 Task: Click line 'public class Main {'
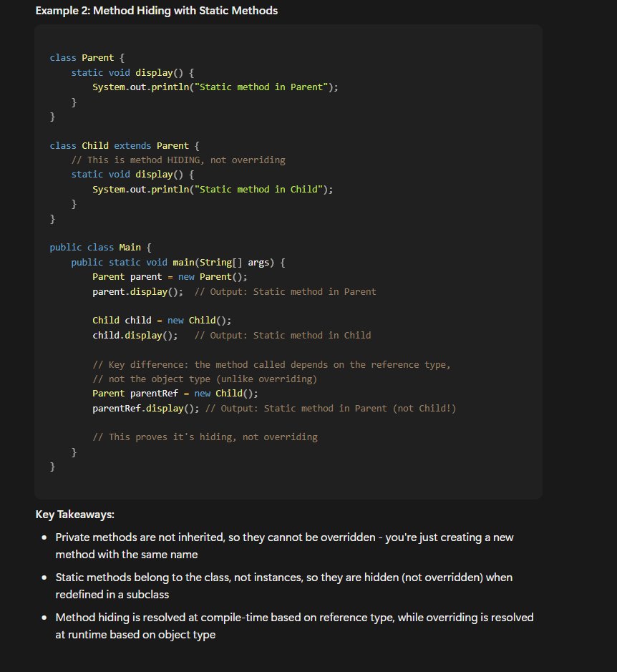click(100, 248)
